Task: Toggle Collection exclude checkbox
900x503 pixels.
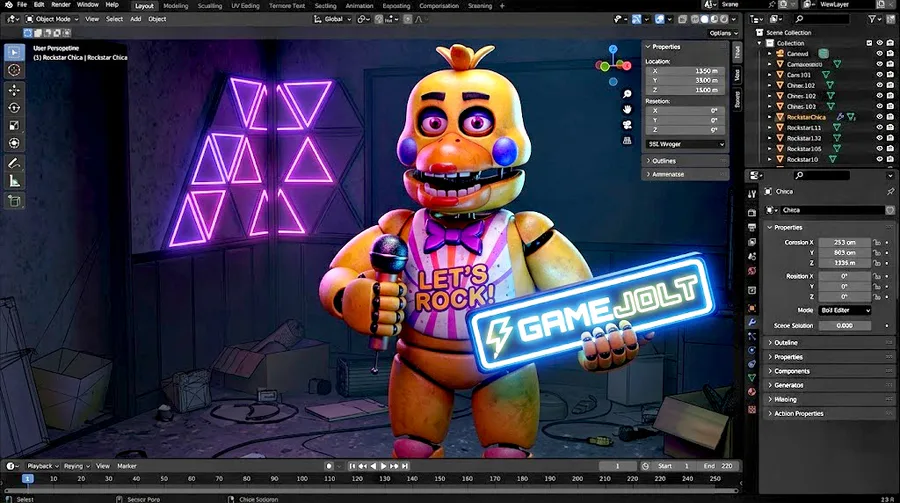Action: point(869,43)
